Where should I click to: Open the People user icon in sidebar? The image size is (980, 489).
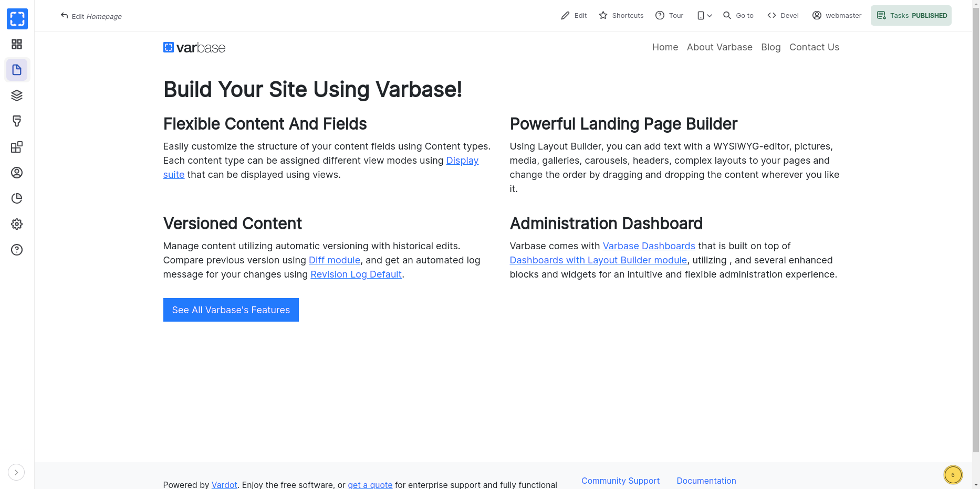(17, 173)
